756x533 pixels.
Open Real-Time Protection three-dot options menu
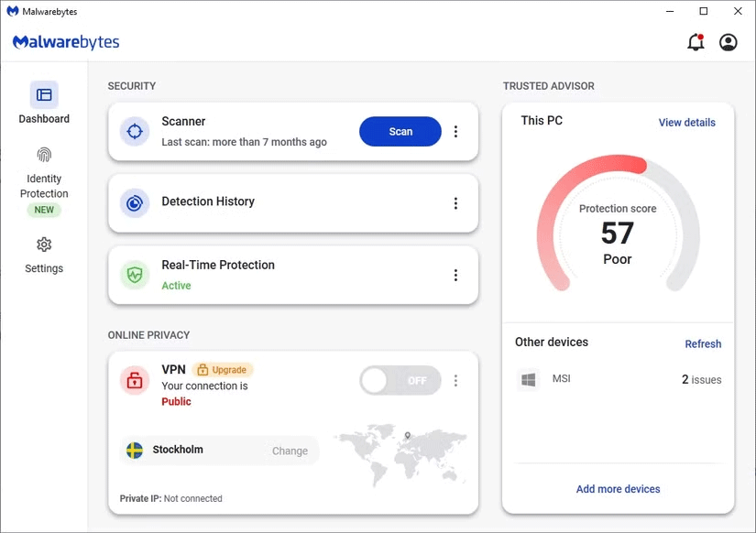[x=455, y=275]
